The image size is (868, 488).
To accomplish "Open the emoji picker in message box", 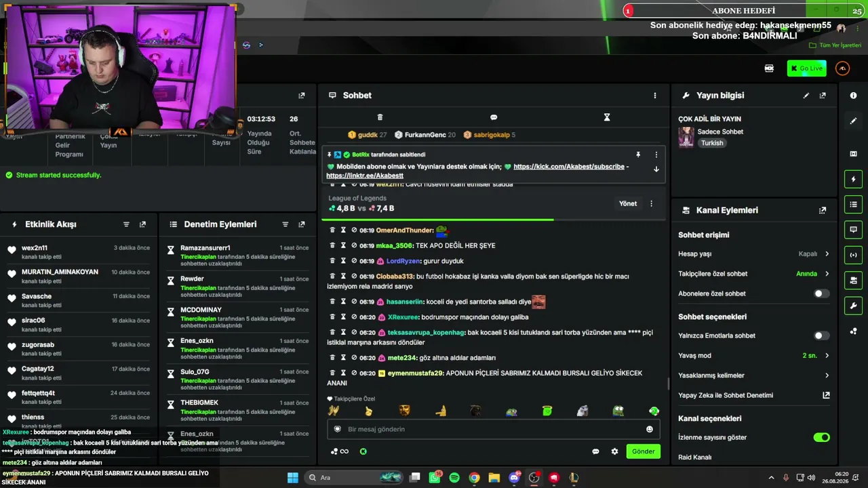I will (x=649, y=429).
